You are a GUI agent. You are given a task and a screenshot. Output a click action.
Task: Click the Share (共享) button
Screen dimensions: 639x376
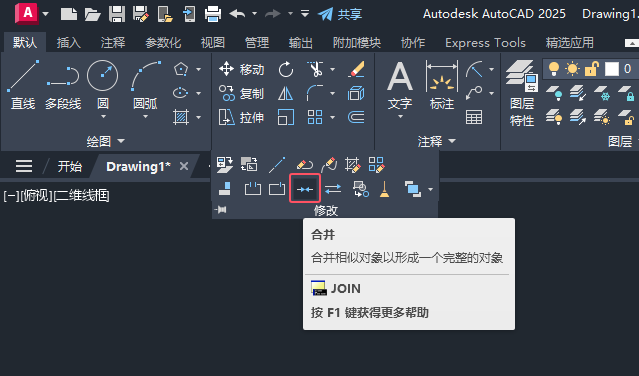click(340, 14)
